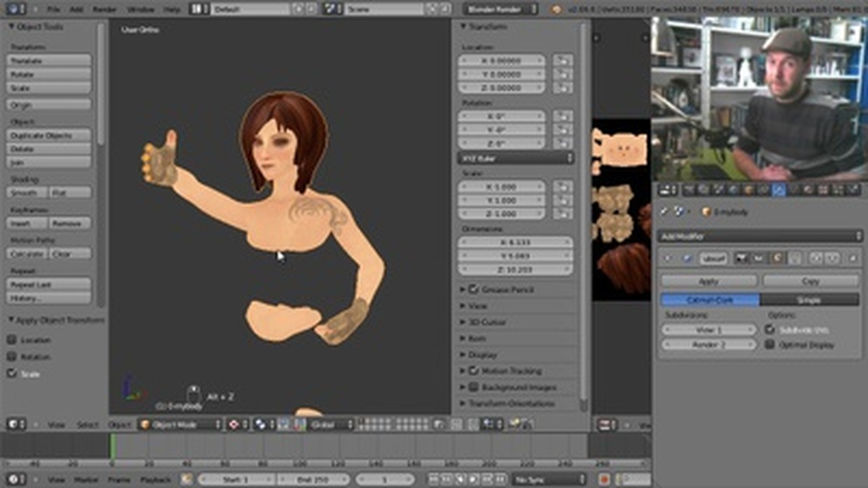Open the Playback menu in timeline header
This screenshot has width=868, height=488.
155,479
